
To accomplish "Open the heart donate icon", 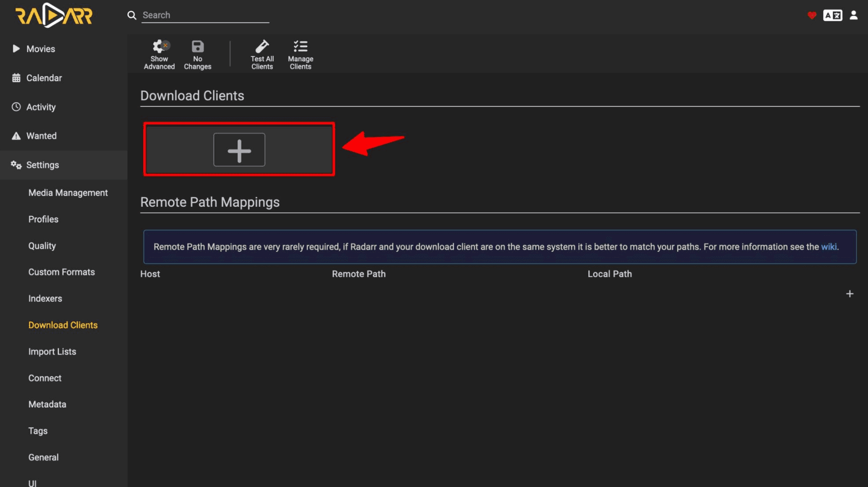I will tap(812, 15).
